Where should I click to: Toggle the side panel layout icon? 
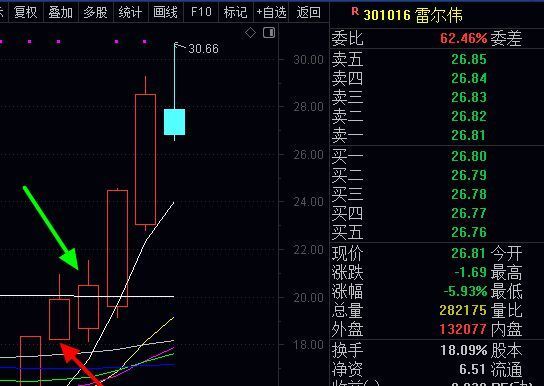(269, 33)
